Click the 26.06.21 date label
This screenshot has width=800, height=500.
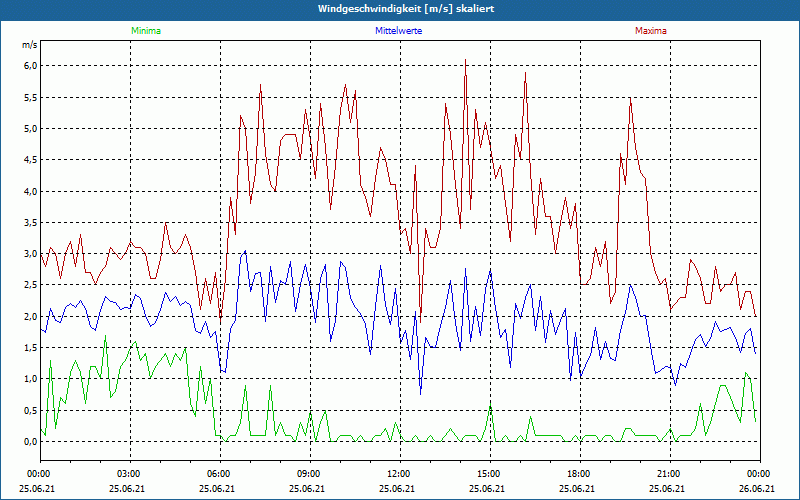click(x=759, y=488)
